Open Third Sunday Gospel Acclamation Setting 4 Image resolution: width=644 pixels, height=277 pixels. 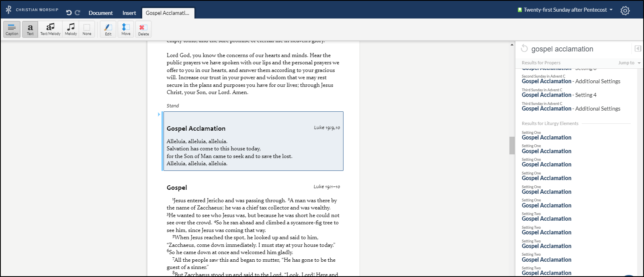click(559, 95)
